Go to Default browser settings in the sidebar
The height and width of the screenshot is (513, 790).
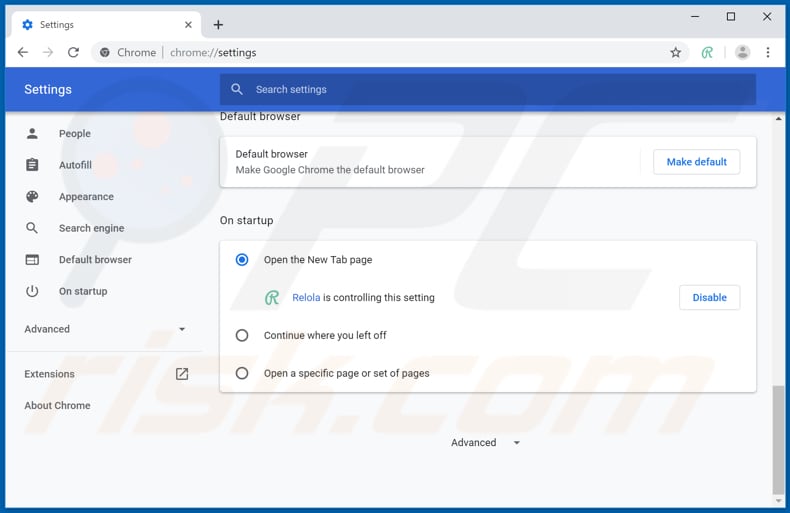coord(95,260)
